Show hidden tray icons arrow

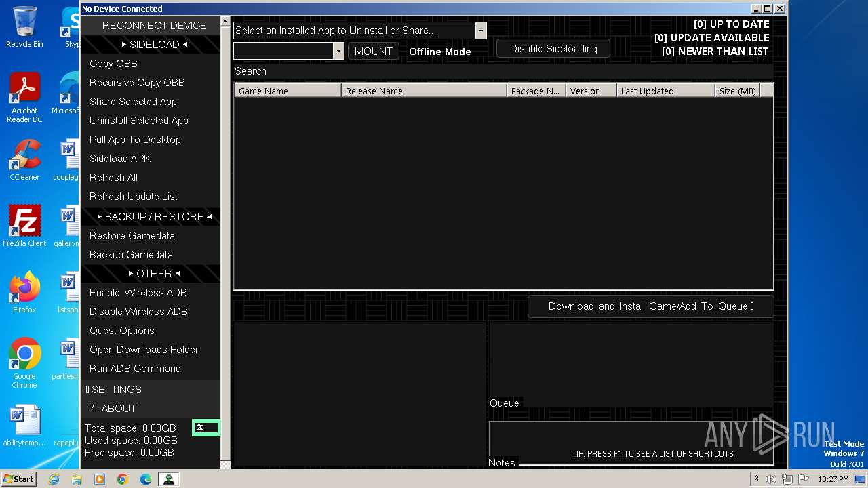pyautogui.click(x=756, y=479)
